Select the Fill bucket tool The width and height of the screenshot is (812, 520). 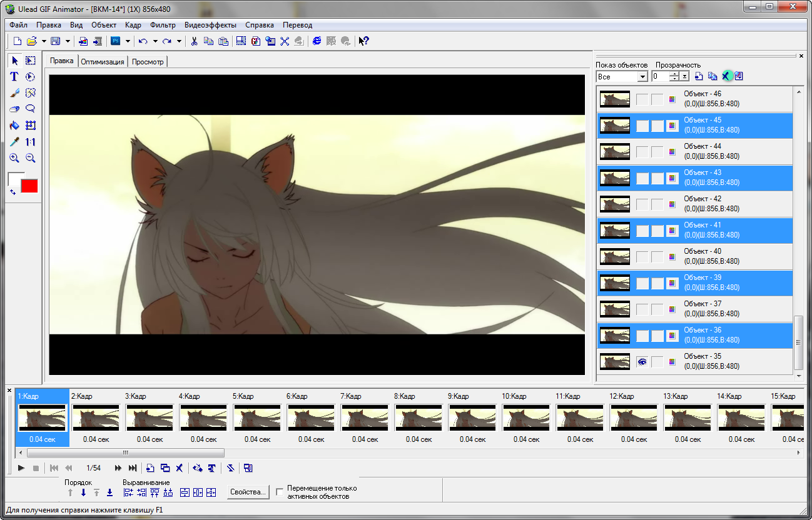click(14, 126)
